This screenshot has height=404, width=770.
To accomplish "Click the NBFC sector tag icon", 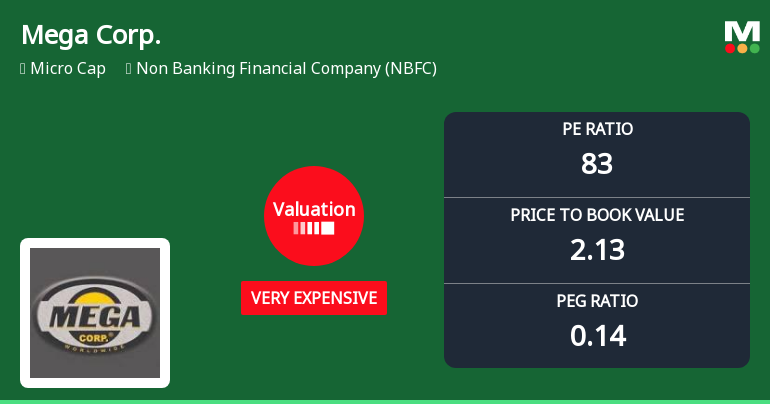I will pyautogui.click(x=129, y=69).
